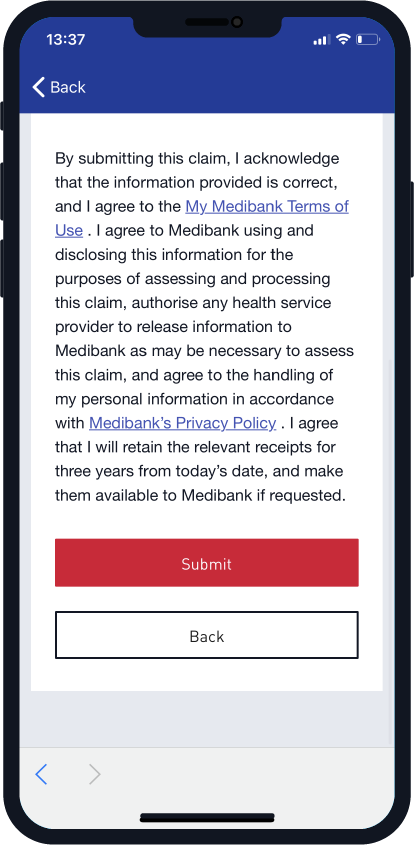Submit the claim with red Submit button
Screen dimensions: 414x845
click(206, 563)
